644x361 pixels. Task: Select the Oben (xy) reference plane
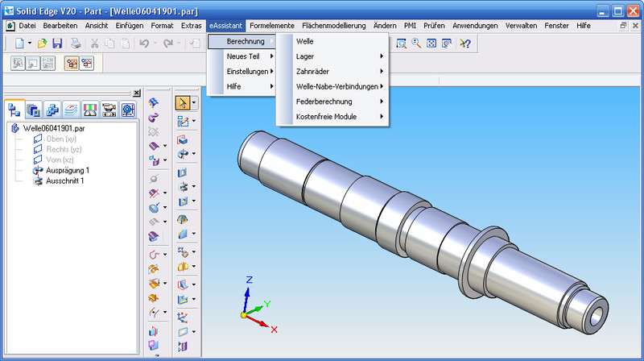[55, 139]
